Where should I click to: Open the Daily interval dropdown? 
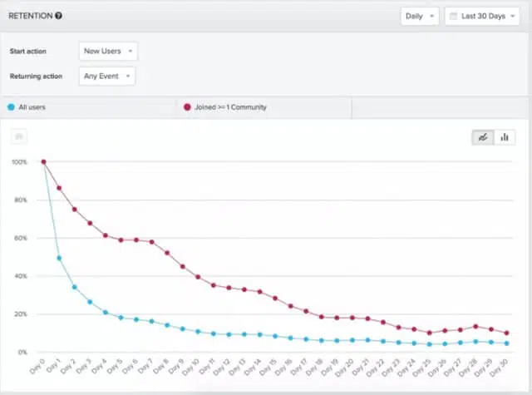pyautogui.click(x=419, y=17)
